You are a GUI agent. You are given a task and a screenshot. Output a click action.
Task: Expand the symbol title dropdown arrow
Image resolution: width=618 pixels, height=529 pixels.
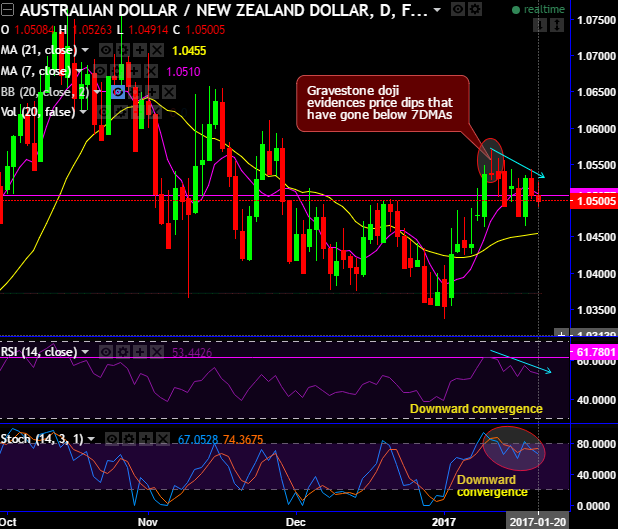point(437,10)
